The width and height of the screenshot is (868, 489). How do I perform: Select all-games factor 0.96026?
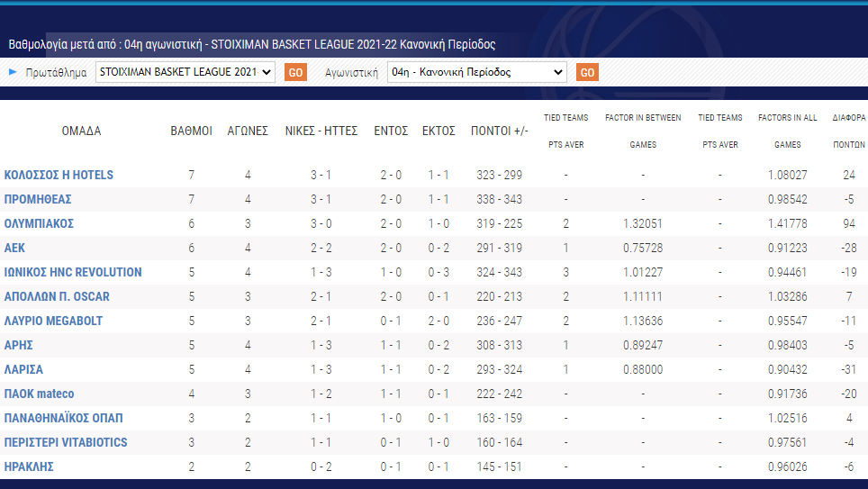[x=787, y=467]
